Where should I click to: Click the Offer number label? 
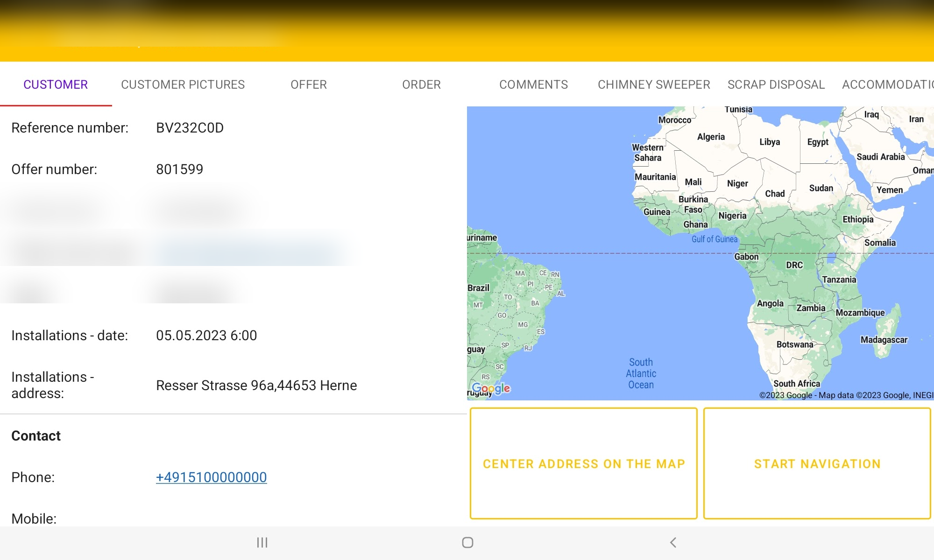pyautogui.click(x=54, y=169)
